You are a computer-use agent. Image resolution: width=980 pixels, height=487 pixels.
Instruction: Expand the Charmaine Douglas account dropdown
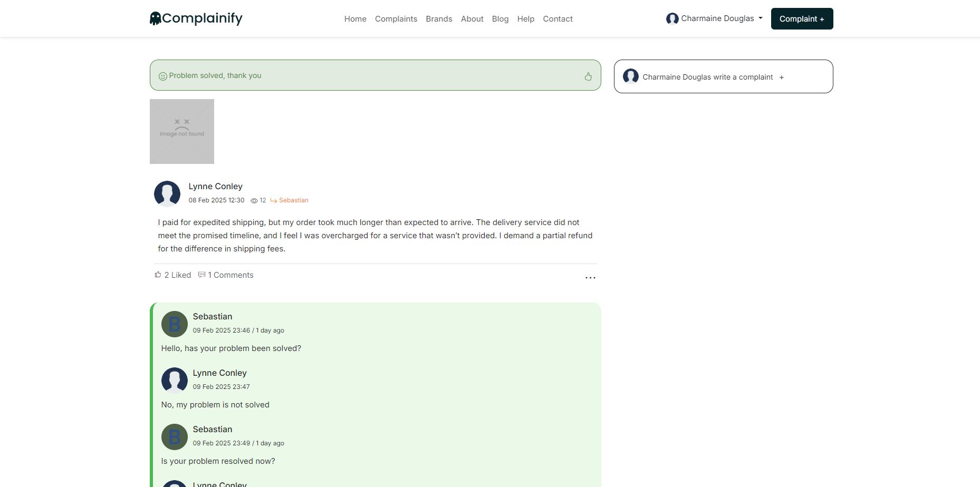pyautogui.click(x=715, y=18)
